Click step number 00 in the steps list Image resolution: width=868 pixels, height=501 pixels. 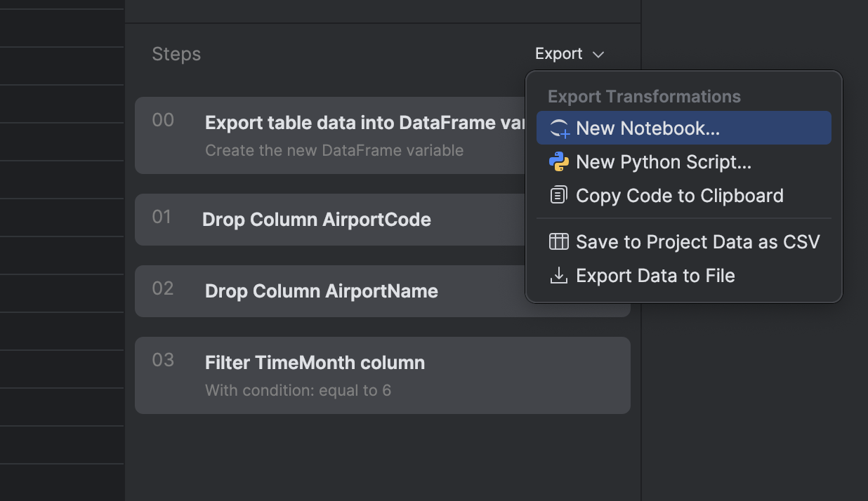(x=163, y=121)
